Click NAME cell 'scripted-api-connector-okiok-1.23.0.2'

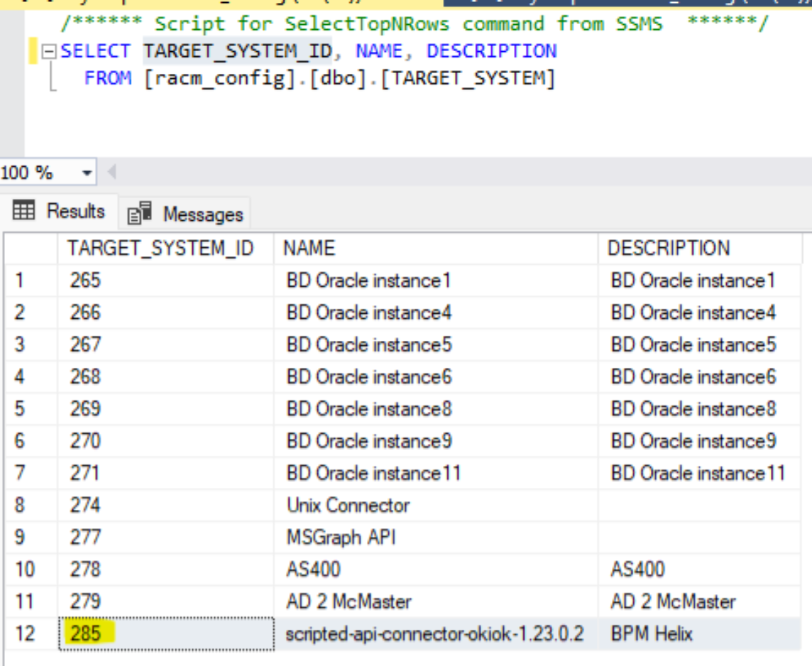[436, 634]
